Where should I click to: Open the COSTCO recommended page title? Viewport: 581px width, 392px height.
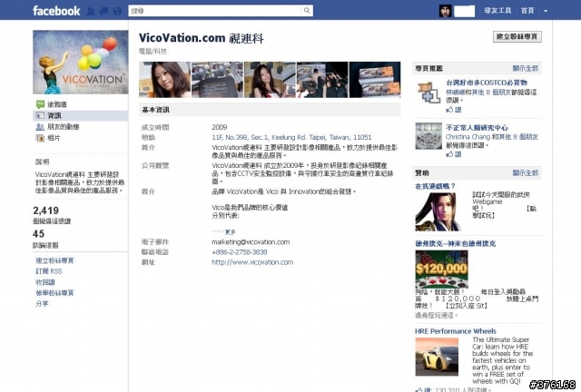(x=487, y=83)
